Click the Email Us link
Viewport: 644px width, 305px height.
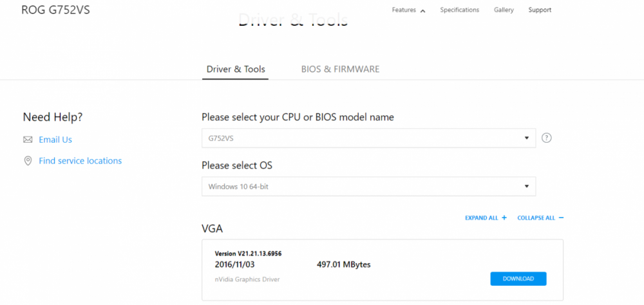coord(55,140)
